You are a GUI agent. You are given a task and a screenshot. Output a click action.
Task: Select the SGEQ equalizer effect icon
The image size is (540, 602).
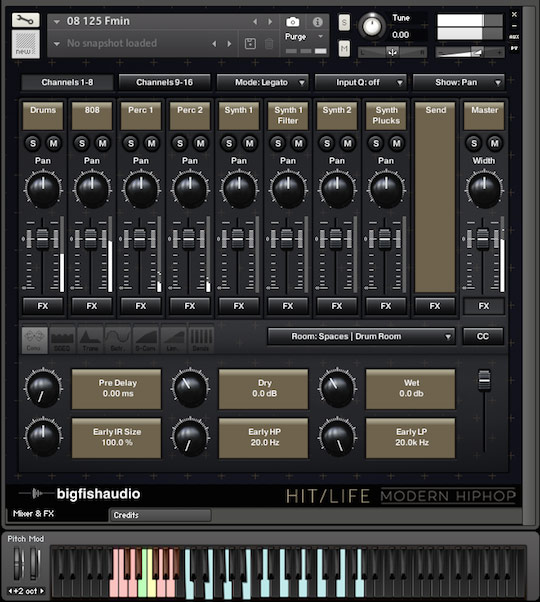click(62, 340)
